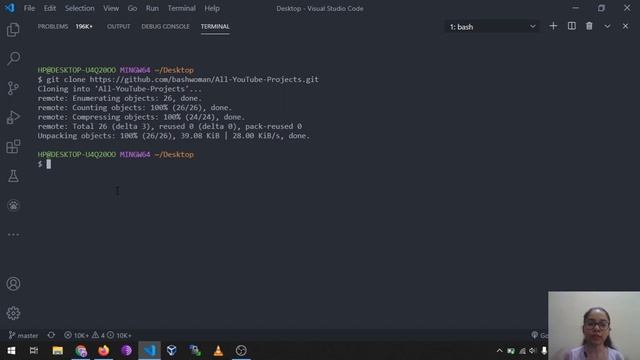640x360 pixels.
Task: Open the purple round app on taskbar
Action: [127, 350]
